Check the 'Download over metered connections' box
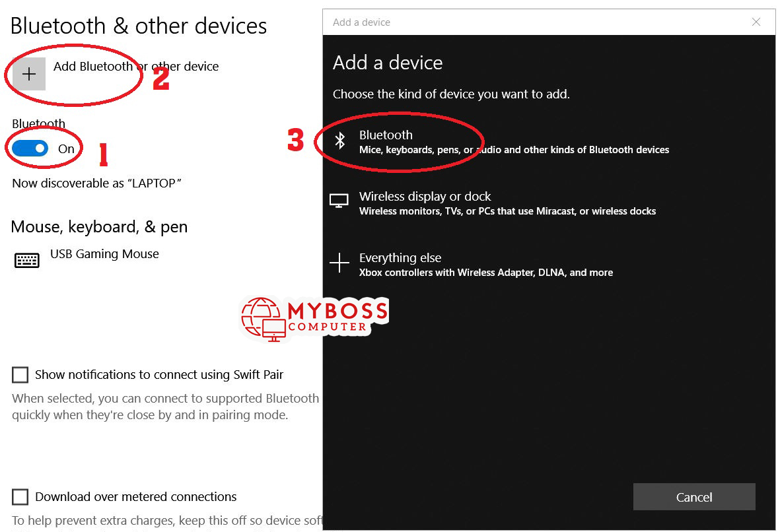The image size is (778, 532). click(20, 497)
